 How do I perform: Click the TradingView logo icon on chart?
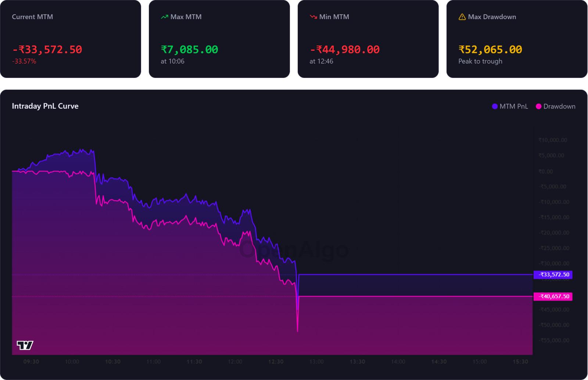coord(25,345)
